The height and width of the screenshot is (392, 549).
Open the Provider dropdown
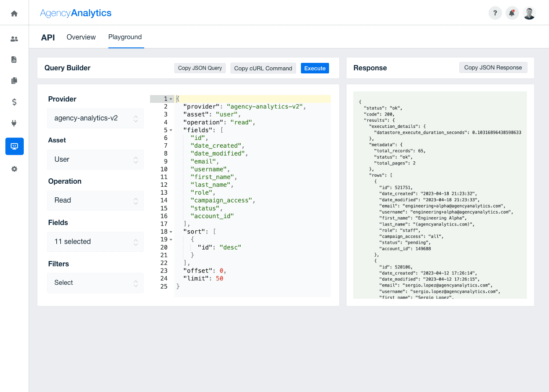[95, 118]
